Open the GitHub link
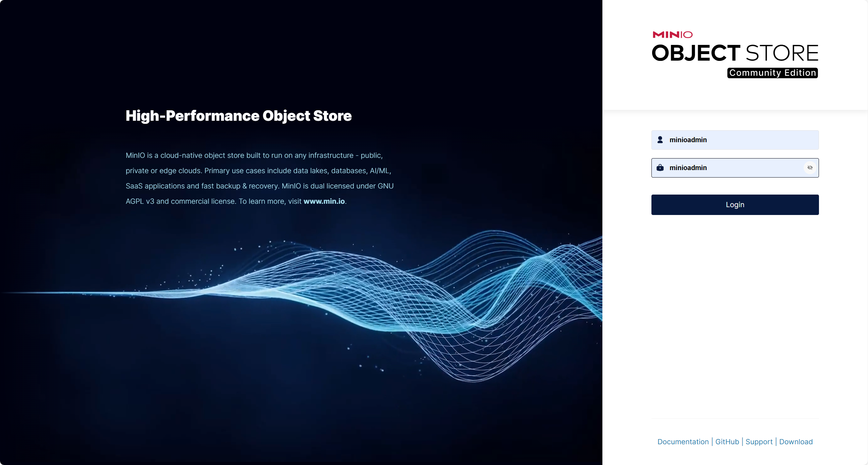 pyautogui.click(x=727, y=442)
